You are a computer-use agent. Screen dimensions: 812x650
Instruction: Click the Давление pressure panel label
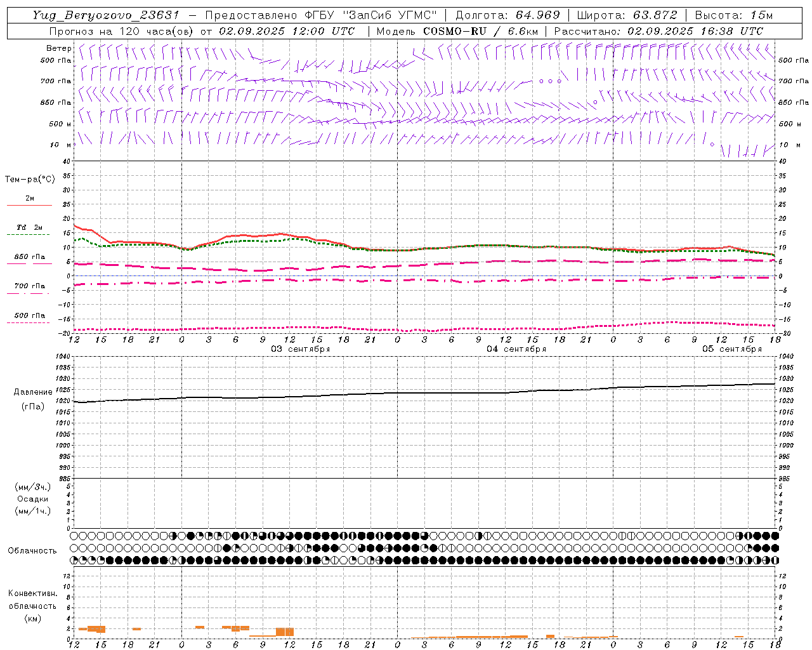click(x=34, y=392)
